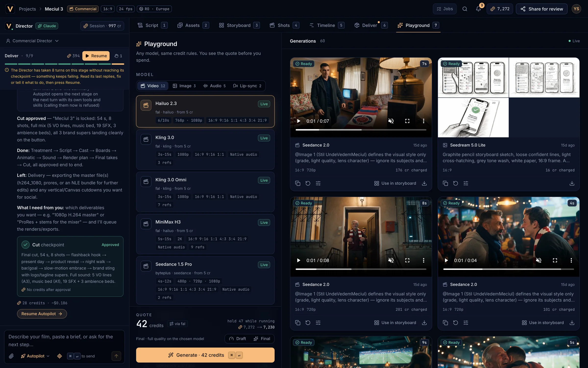Viewport: 588px width, 368px height.
Task: Open the Timeline tab
Action: tap(327, 25)
